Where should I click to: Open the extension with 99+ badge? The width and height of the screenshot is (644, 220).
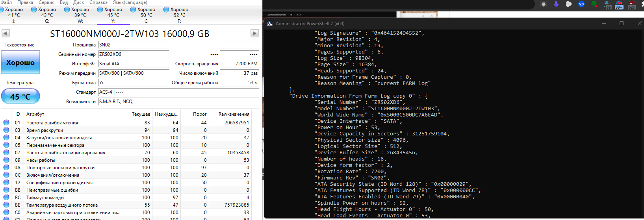tap(619, 5)
